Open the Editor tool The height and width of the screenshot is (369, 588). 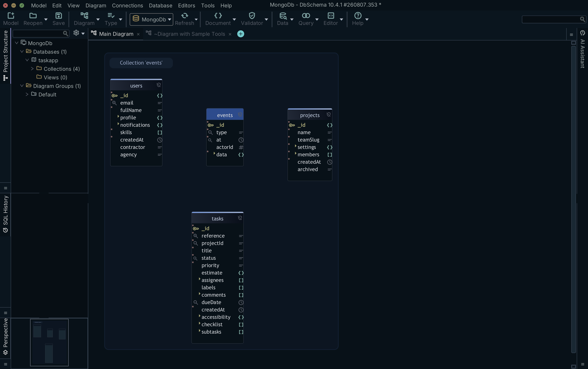pyautogui.click(x=331, y=16)
